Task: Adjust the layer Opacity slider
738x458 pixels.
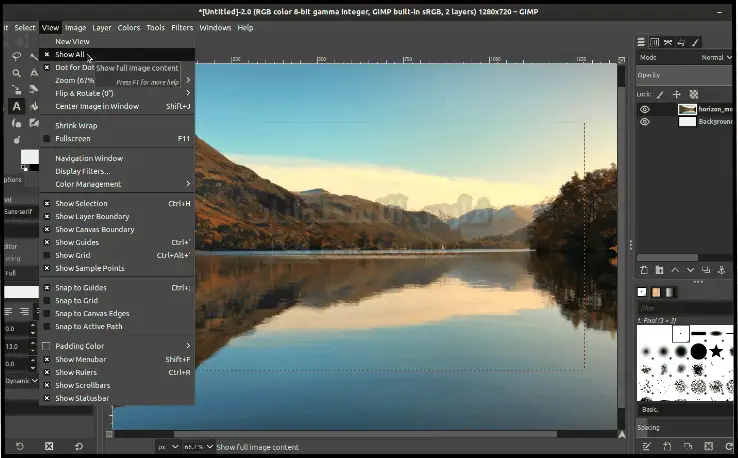Action: coord(686,75)
